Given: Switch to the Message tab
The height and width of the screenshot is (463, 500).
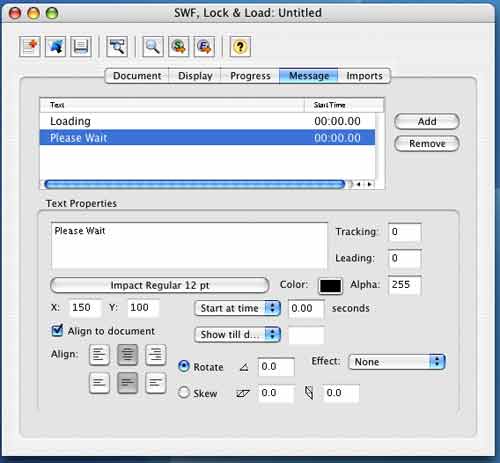Looking at the screenshot, I should click(309, 76).
